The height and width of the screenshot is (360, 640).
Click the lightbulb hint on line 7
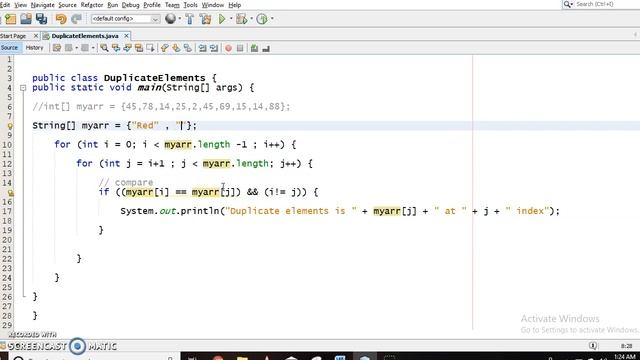pos(10,126)
